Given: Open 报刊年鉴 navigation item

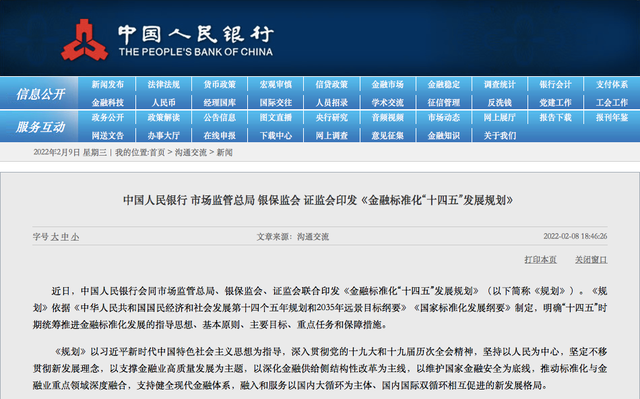Looking at the screenshot, I should point(611,117).
